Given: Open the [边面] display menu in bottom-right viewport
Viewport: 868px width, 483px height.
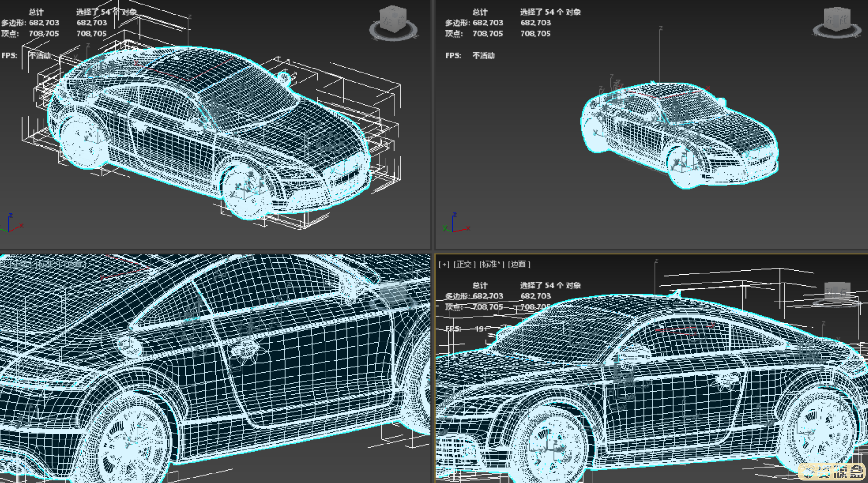Looking at the screenshot, I should tap(519, 264).
